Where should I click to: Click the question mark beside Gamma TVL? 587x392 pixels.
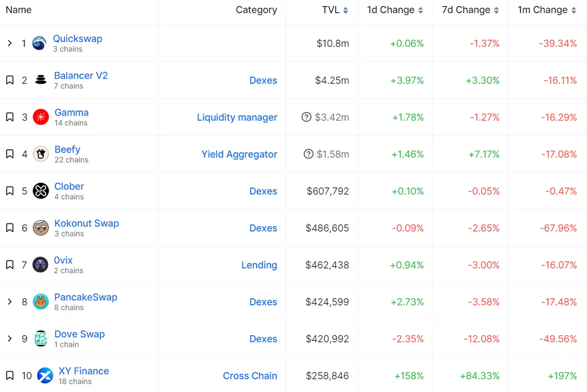(x=306, y=117)
